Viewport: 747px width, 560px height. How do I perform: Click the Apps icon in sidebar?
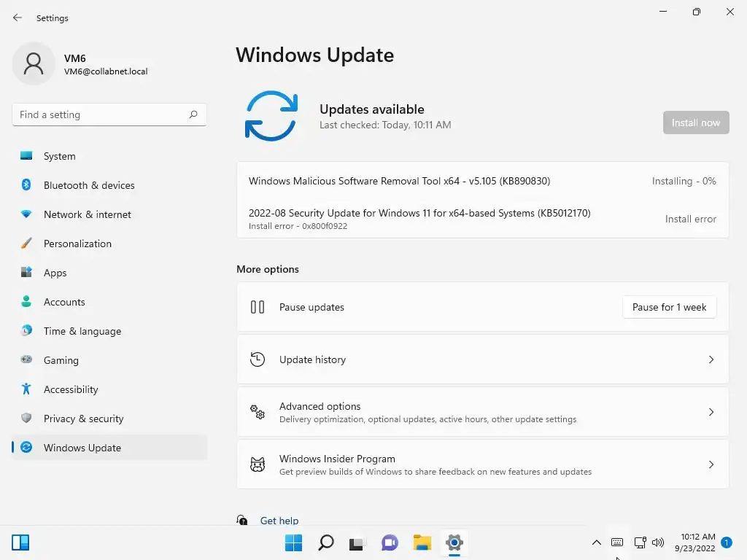coord(26,273)
